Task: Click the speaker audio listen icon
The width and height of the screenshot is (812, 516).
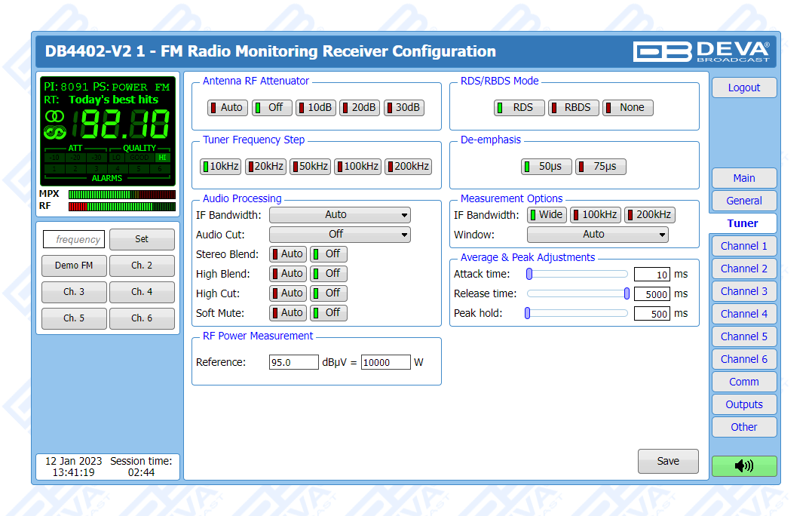Action: (x=743, y=466)
